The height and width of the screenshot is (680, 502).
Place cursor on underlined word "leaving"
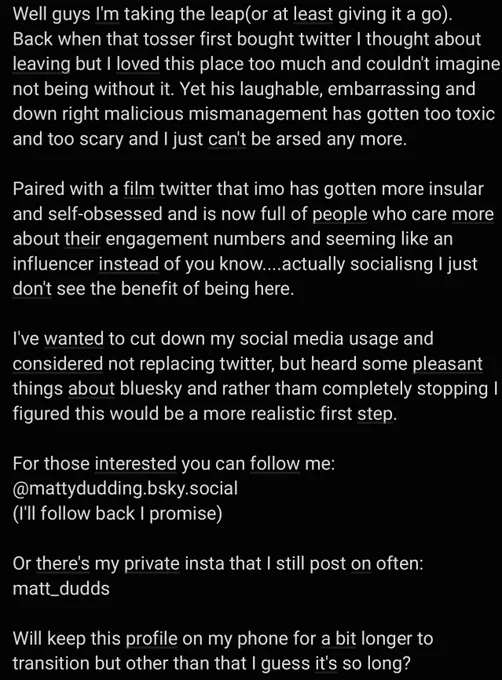(x=41, y=64)
